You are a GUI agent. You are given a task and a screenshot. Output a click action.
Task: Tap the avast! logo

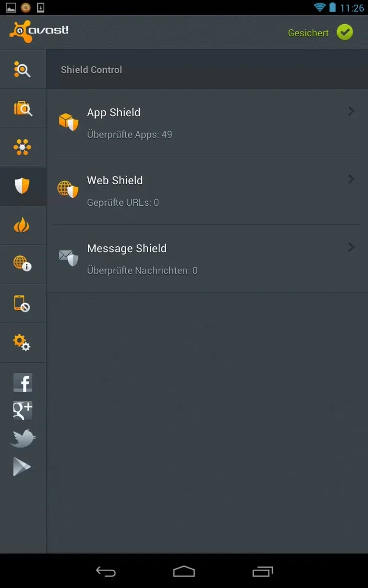point(39,31)
